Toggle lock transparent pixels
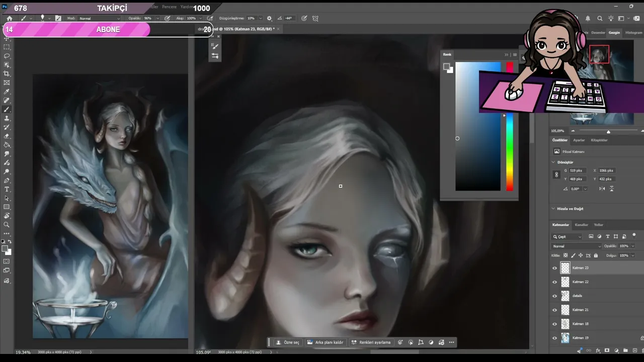This screenshot has width=644, height=362. (x=566, y=255)
